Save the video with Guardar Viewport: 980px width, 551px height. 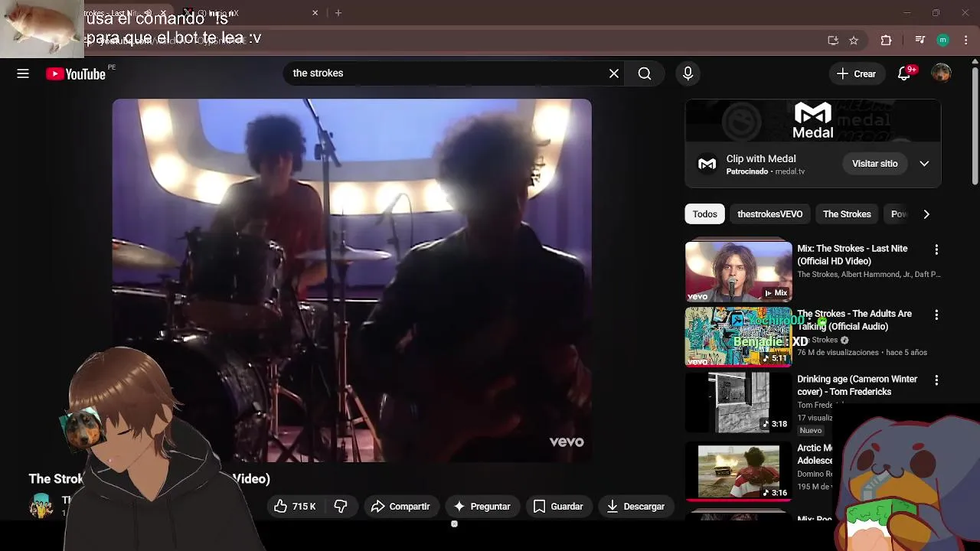(x=558, y=507)
